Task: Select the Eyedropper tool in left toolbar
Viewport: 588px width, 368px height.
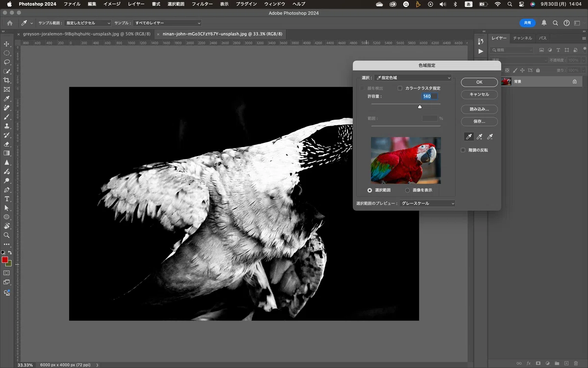Action: 7,99
